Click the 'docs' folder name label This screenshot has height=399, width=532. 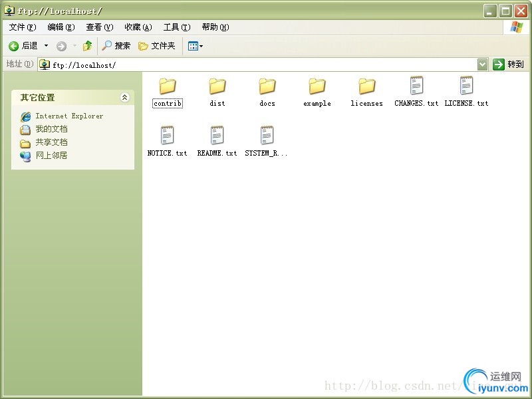click(267, 104)
